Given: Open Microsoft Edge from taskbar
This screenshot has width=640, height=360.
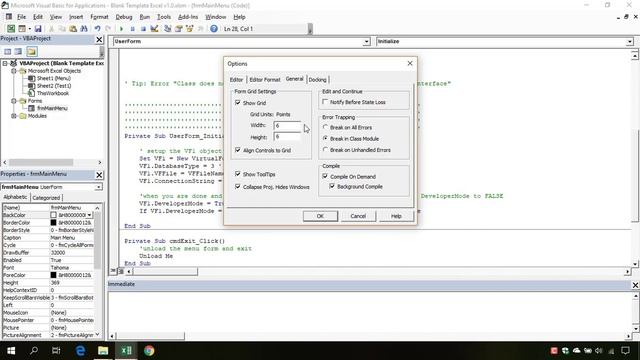Looking at the screenshot, I should pyautogui.click(x=80, y=351).
